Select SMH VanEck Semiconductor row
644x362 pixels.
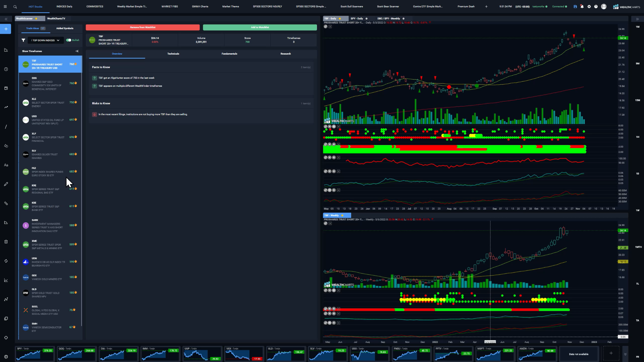(50, 327)
